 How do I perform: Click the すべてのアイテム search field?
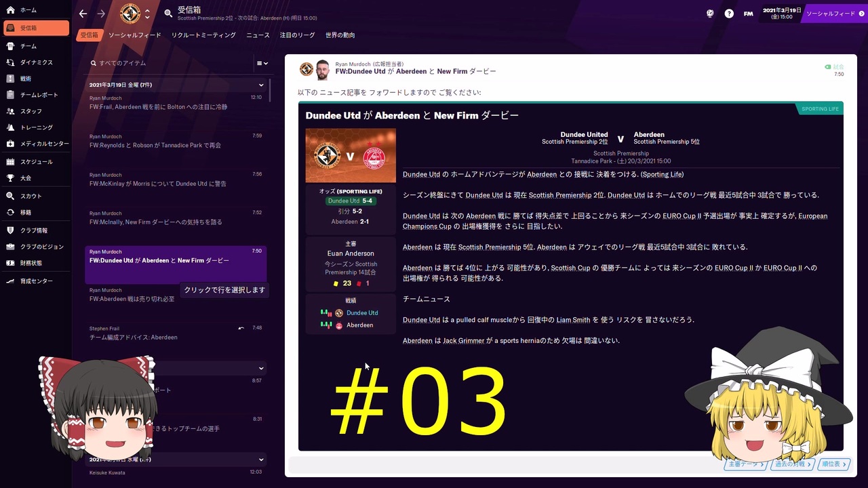point(170,63)
